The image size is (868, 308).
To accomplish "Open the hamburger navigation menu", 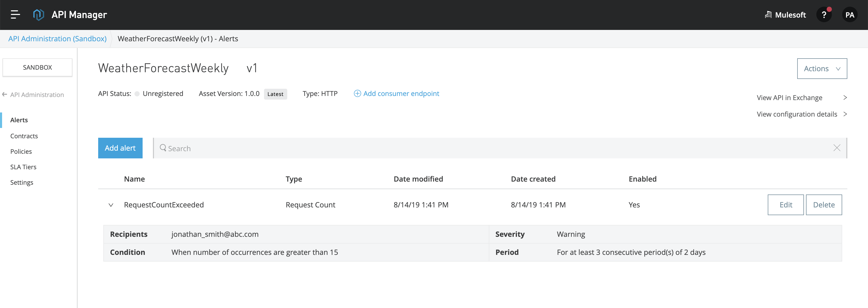I will [15, 14].
